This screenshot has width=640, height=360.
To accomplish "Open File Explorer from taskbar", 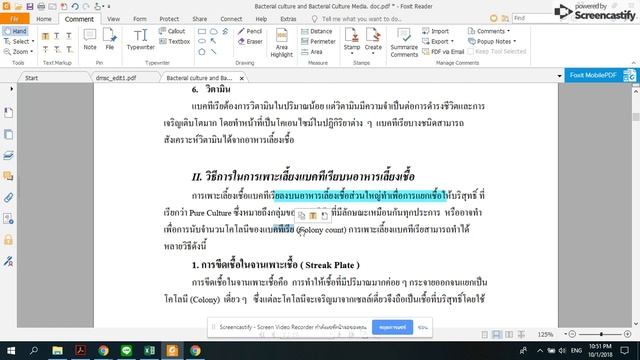I will click(x=57, y=351).
